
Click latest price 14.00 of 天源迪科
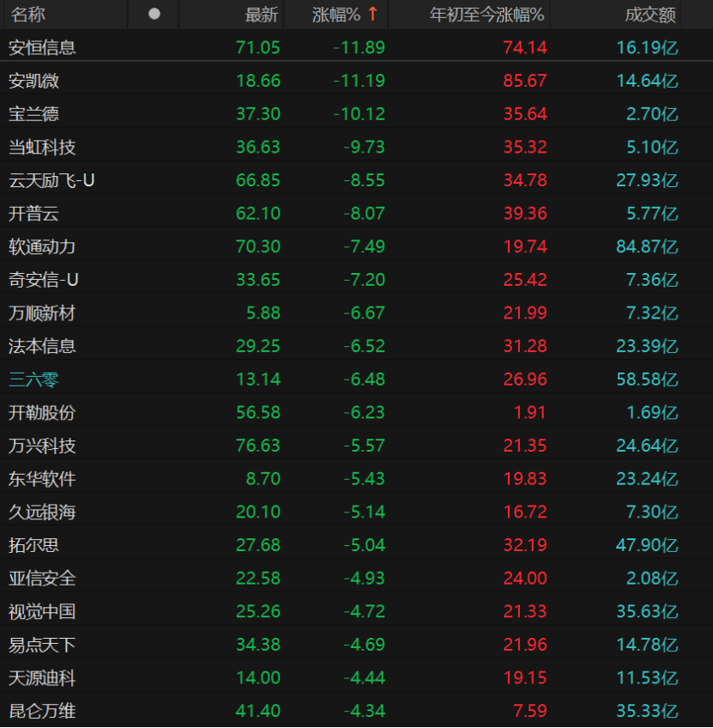(x=258, y=678)
